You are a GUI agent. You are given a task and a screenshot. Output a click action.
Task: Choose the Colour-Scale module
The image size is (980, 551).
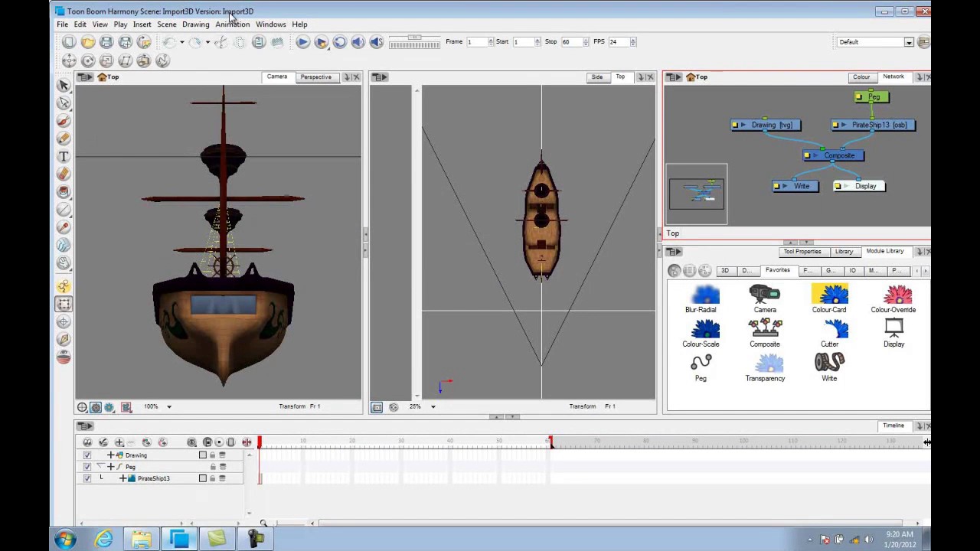point(701,334)
